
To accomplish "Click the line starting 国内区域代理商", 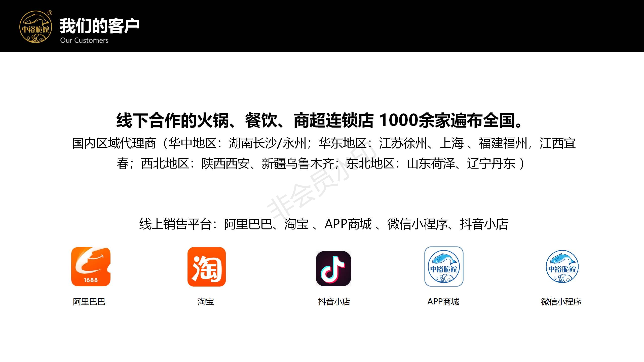I will tap(324, 143).
